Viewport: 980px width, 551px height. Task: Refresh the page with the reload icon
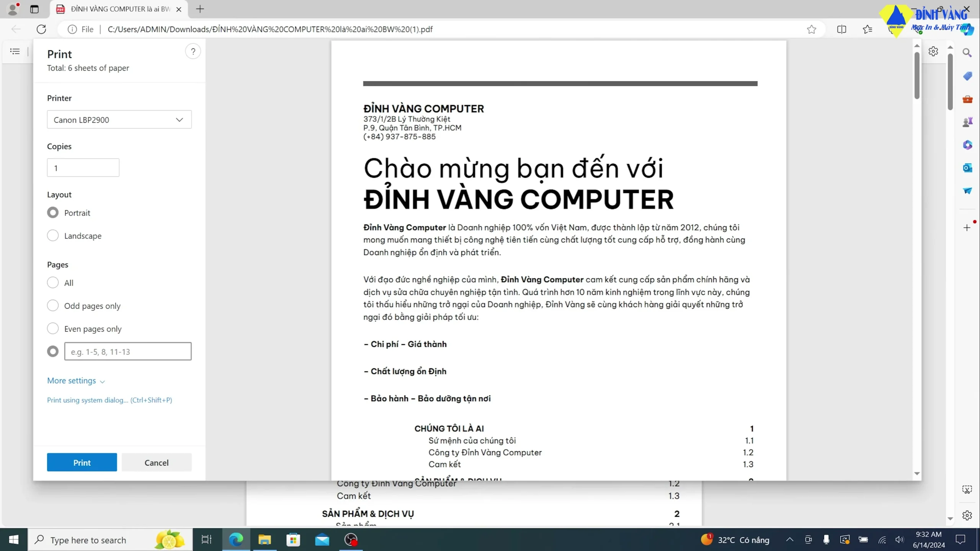click(41, 29)
